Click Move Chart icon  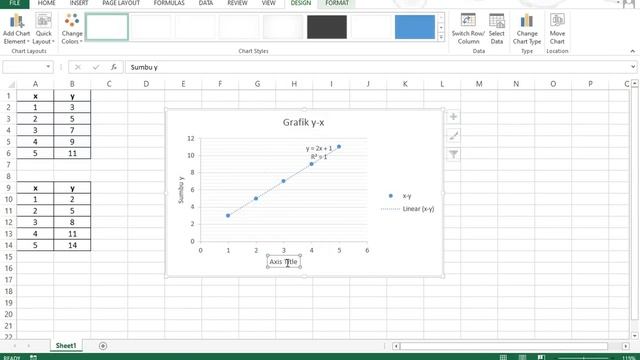[557, 29]
